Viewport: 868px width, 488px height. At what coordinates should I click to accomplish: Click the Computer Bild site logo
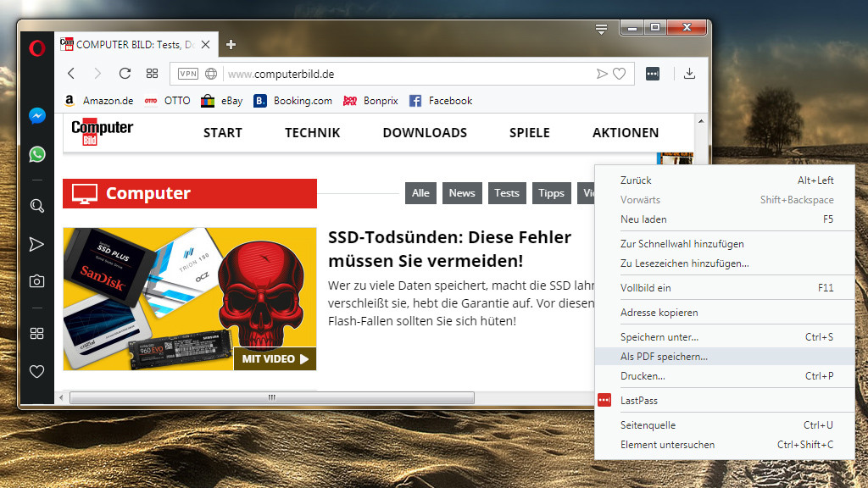tap(102, 131)
